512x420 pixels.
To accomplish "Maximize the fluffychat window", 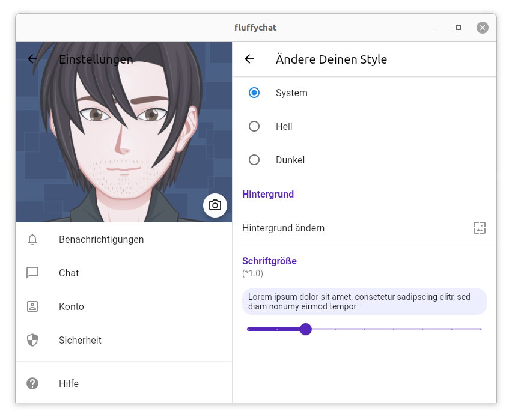I will [459, 28].
